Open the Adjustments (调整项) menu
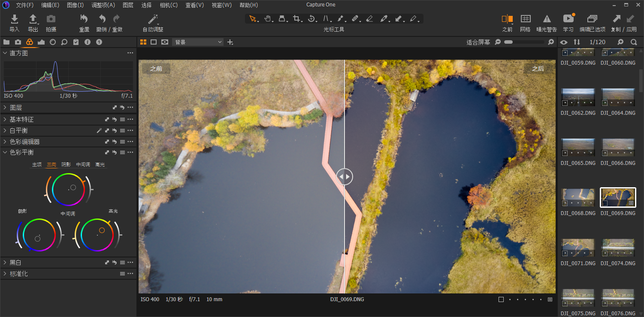Screen dimensions: 644x317 103,5
